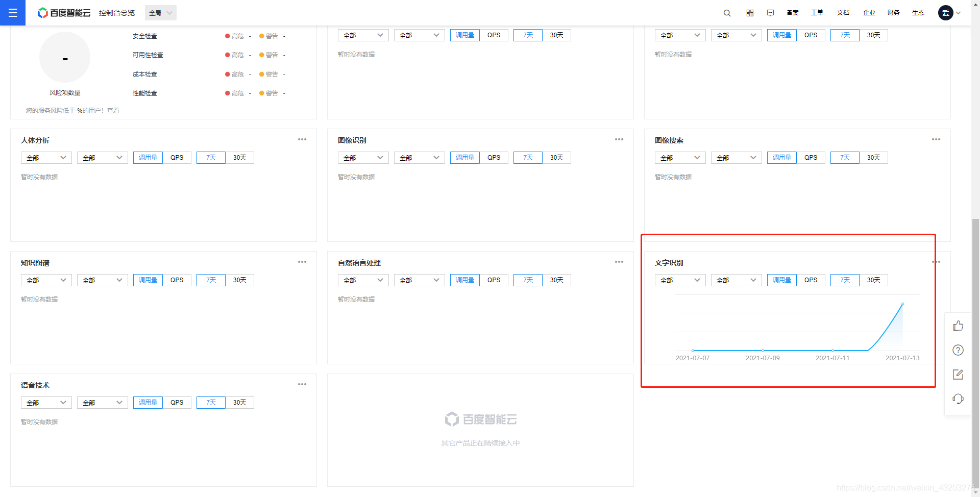Select 30天 in 图像搜索 card
The height and width of the screenshot is (497, 980).
(874, 158)
